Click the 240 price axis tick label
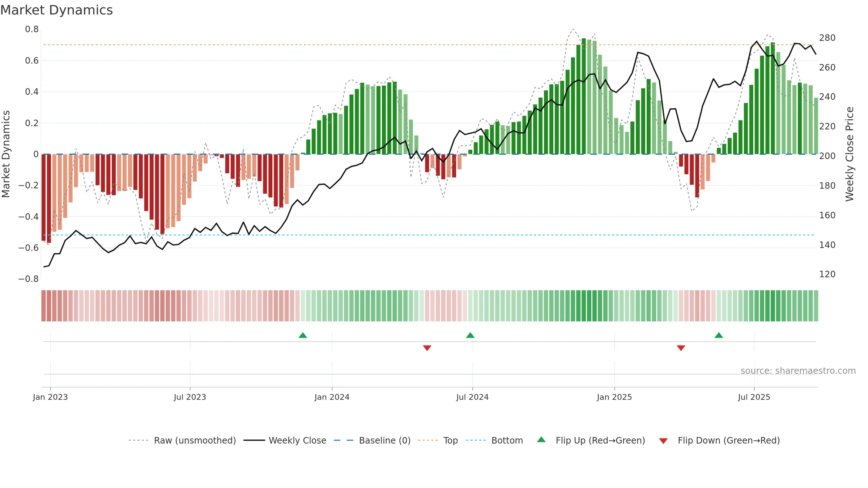 click(x=827, y=97)
